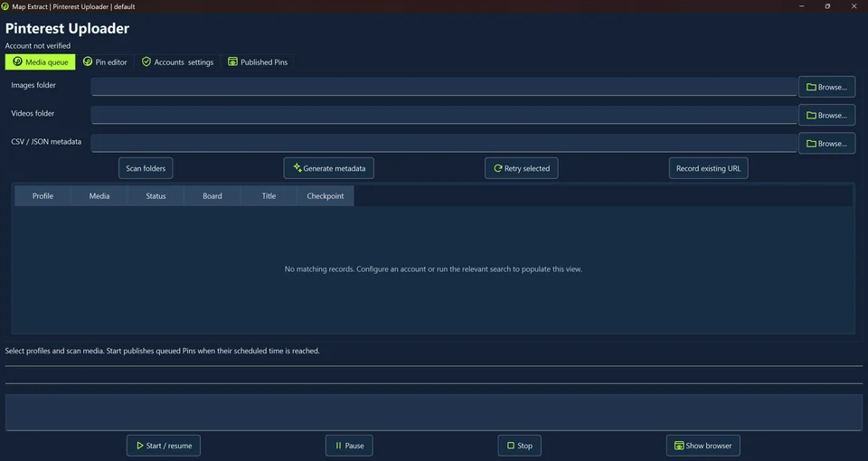Open the Media queue tab

tap(41, 62)
